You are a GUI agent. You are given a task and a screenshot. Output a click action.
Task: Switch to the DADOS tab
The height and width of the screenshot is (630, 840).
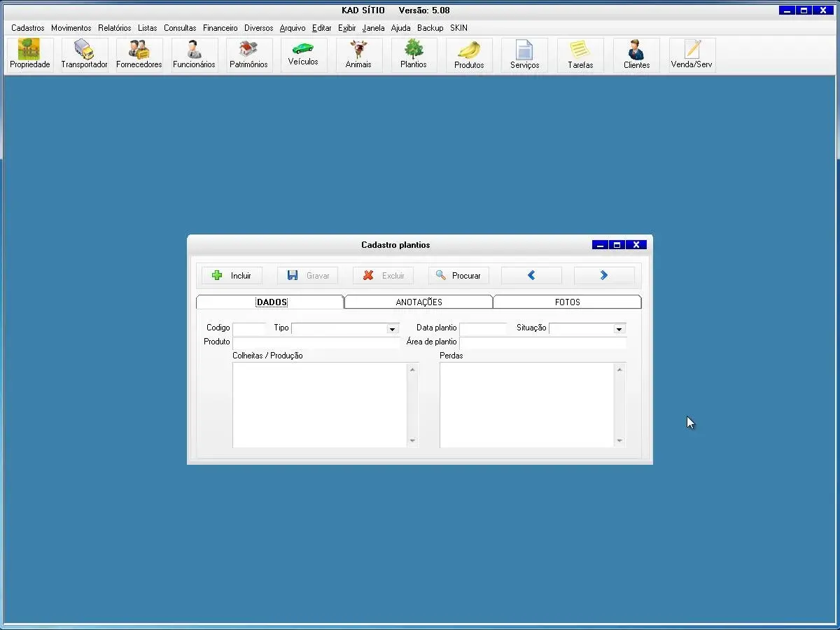[270, 302]
